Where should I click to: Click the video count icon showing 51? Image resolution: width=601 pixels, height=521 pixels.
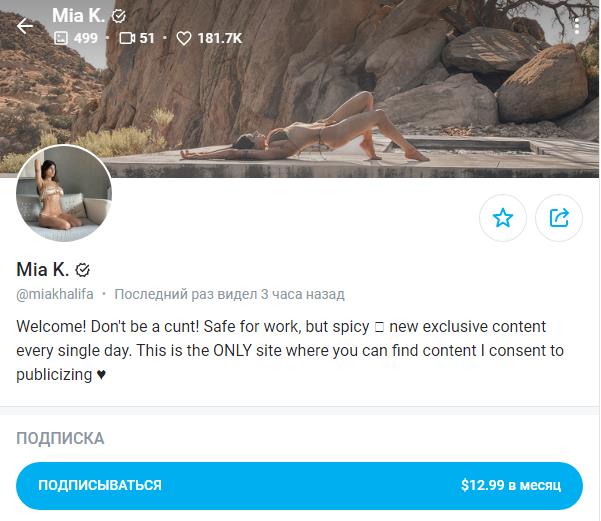coord(127,38)
